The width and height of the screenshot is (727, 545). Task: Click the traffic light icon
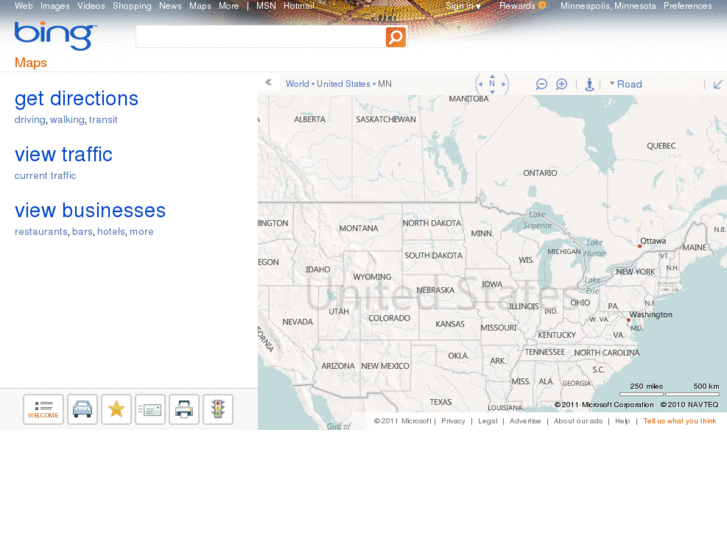[218, 409]
